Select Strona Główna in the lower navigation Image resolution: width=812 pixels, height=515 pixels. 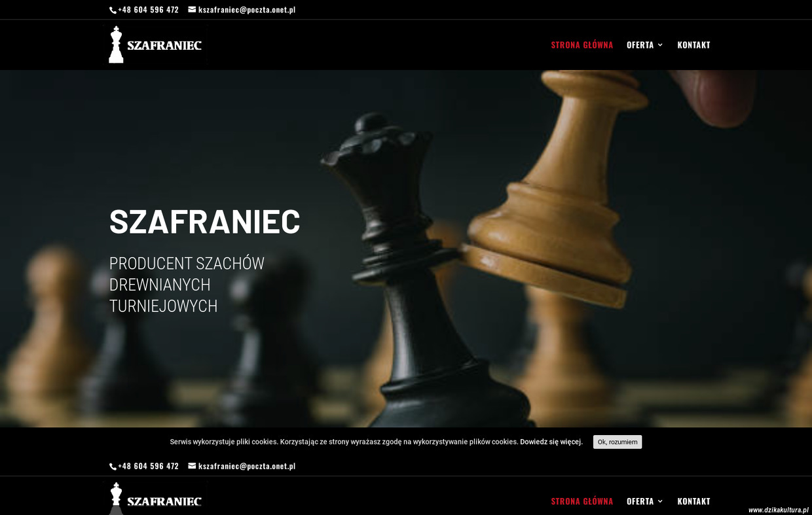tap(582, 501)
